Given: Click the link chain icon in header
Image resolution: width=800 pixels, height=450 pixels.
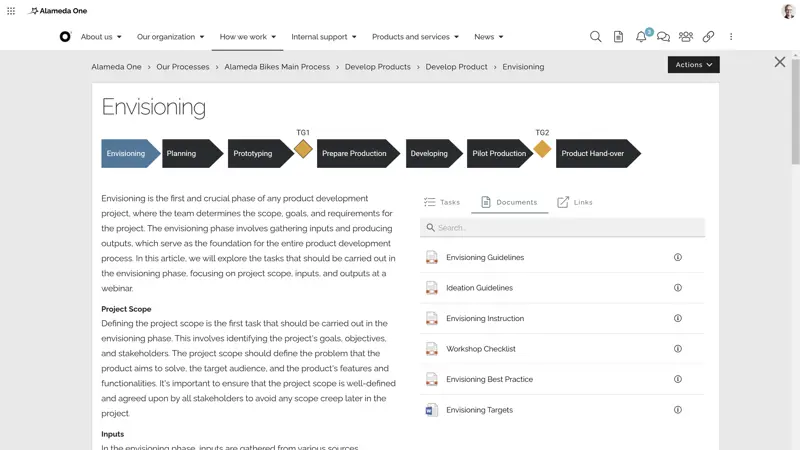Looking at the screenshot, I should pos(708,37).
